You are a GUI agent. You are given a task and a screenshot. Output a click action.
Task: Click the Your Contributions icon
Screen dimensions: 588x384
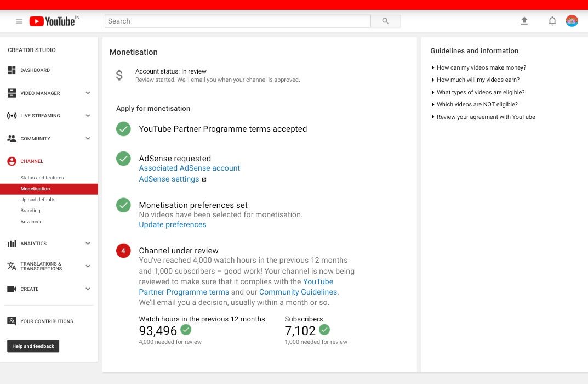(x=12, y=321)
